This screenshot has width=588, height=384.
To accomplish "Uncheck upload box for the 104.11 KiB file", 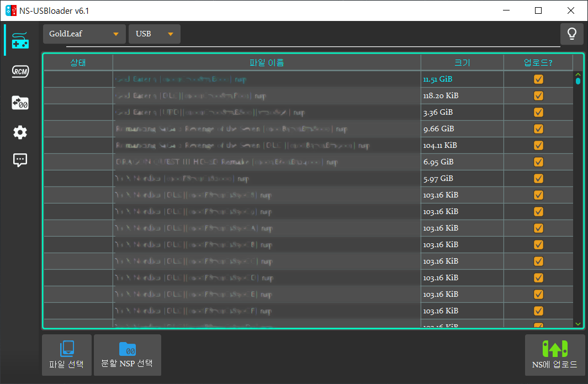I will pyautogui.click(x=538, y=145).
